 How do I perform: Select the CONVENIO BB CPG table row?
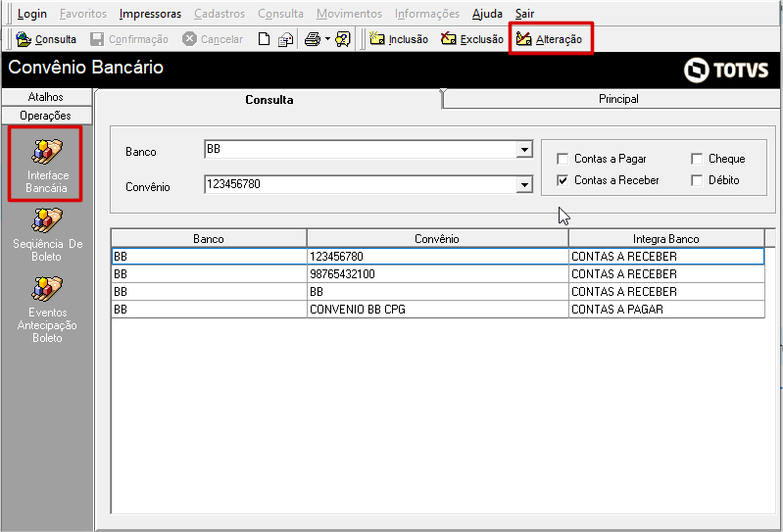click(x=437, y=310)
